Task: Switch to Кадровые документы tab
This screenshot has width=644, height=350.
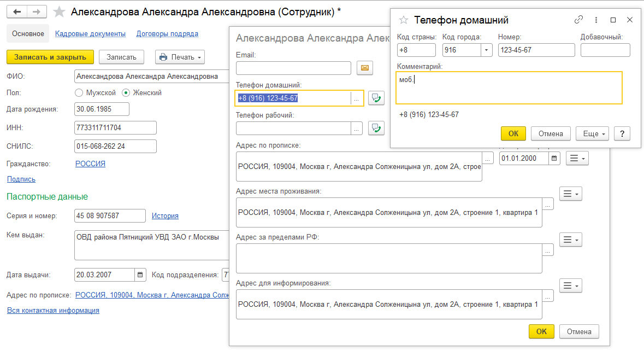Action: [x=90, y=34]
